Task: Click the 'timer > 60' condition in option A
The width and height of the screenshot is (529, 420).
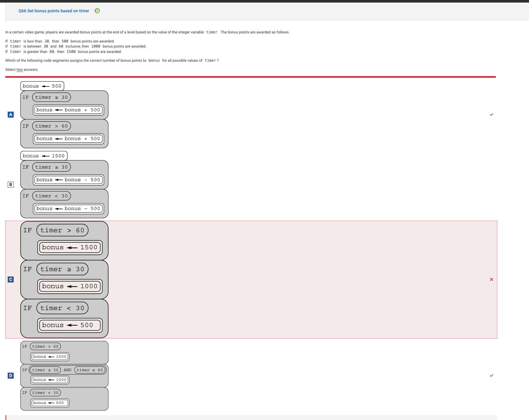Action: tap(52, 126)
